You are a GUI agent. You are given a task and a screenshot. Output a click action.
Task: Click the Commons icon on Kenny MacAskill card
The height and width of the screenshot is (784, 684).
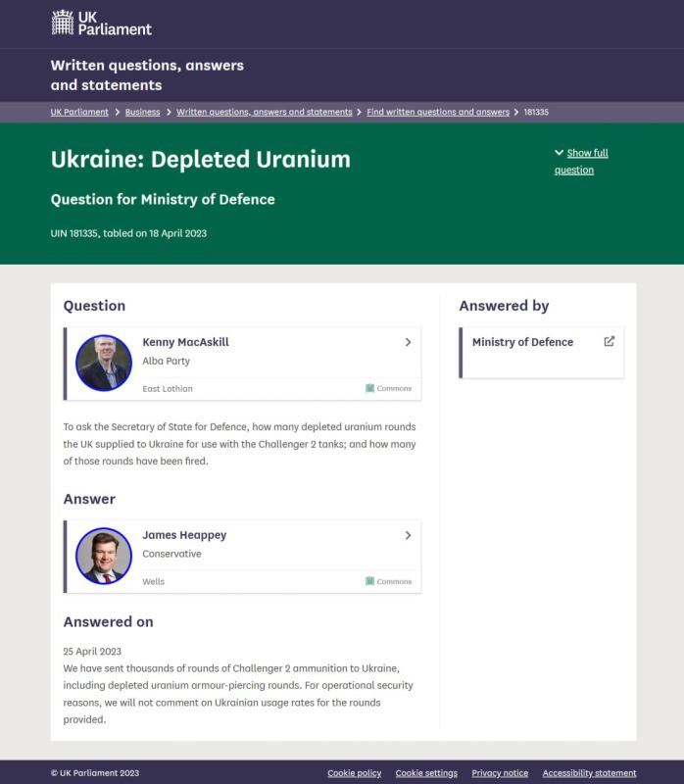tap(370, 388)
